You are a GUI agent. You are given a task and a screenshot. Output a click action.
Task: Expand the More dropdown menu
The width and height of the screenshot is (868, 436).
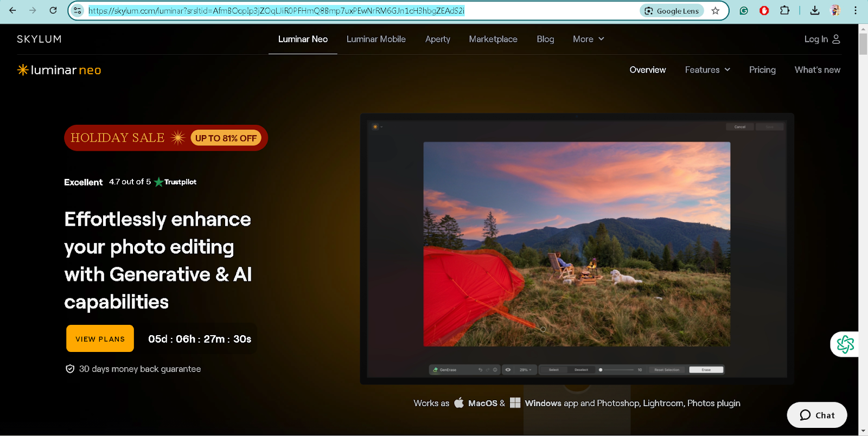tap(588, 39)
